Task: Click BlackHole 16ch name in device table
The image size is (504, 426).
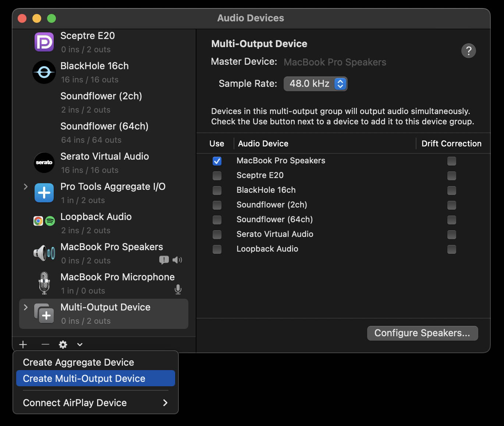Action: (266, 190)
